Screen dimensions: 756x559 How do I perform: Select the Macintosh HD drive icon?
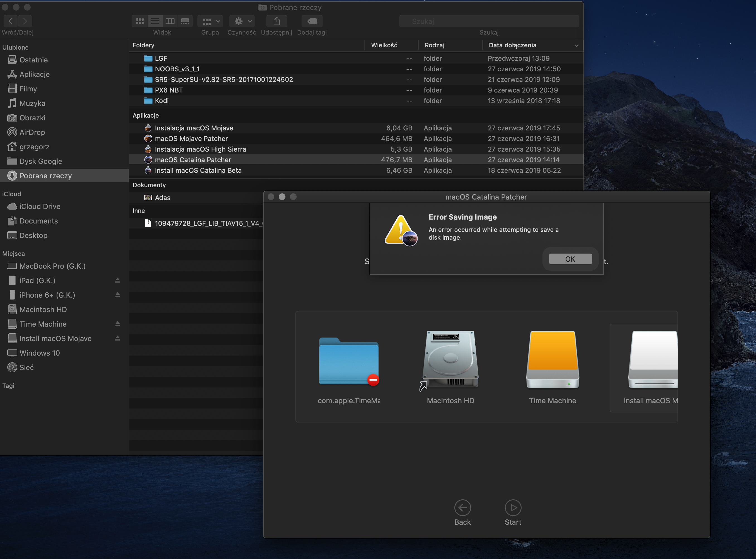(x=450, y=360)
